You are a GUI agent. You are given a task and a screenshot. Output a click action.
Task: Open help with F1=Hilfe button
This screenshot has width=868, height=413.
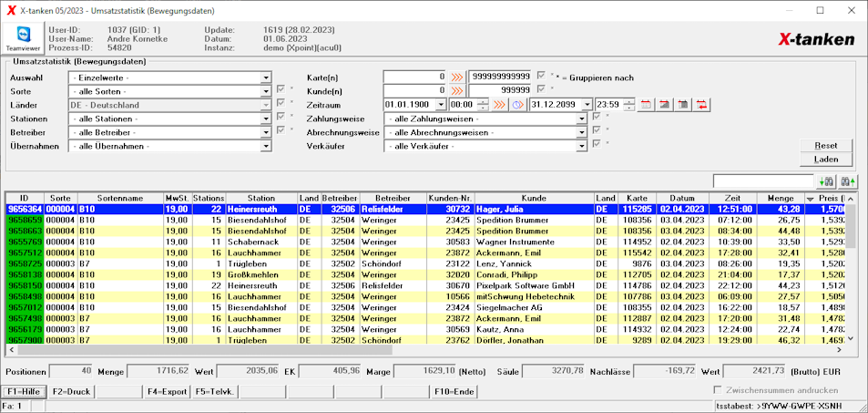24,391
